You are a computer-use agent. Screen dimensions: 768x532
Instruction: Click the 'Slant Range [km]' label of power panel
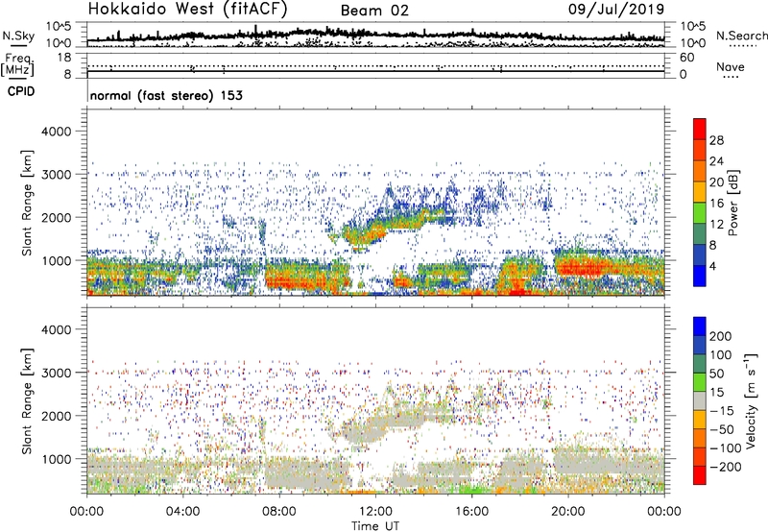[27, 203]
